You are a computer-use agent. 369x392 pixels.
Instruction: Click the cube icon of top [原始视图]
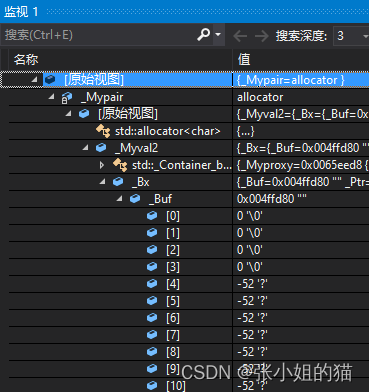click(x=50, y=79)
